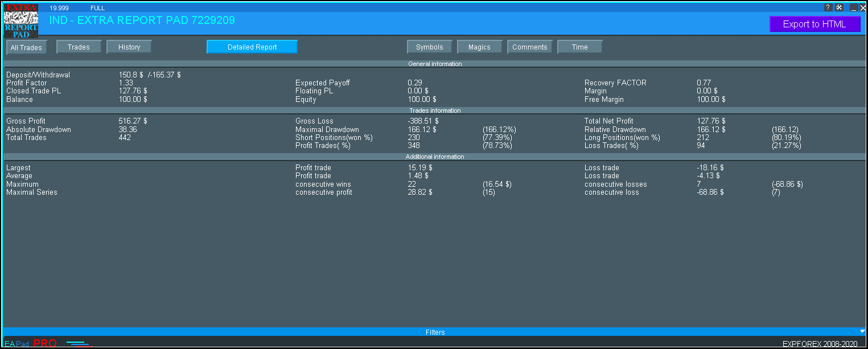The width and height of the screenshot is (868, 349).
Task: Expand filters with the small arrow
Action: click(x=862, y=331)
